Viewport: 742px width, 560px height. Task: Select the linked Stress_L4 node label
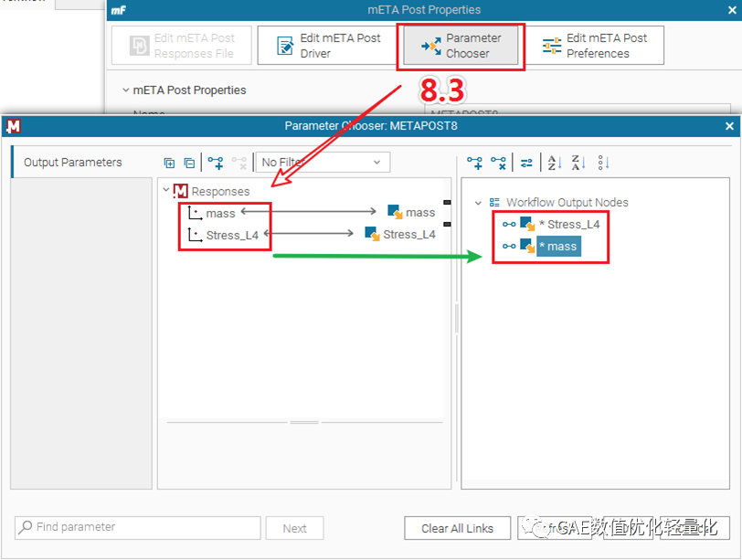click(x=409, y=234)
